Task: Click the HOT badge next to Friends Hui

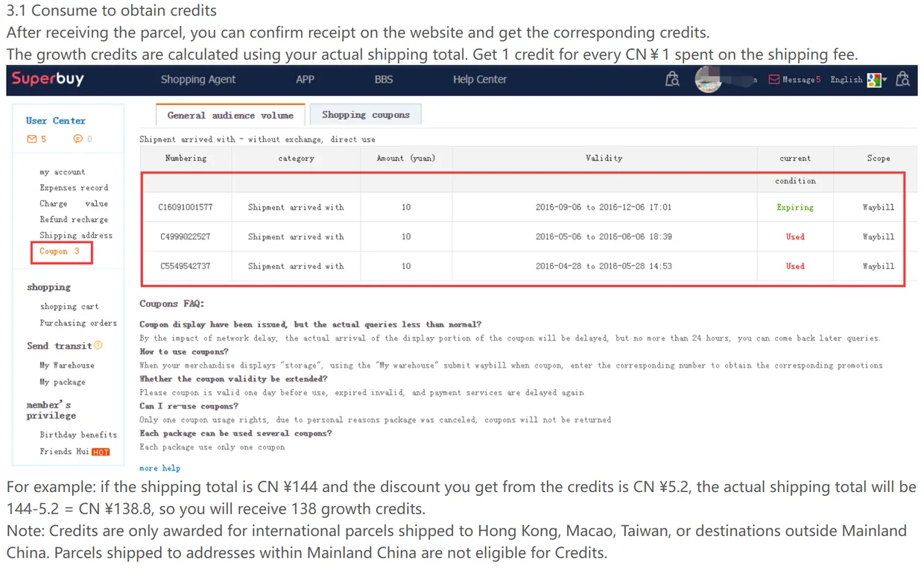Action: pyautogui.click(x=101, y=452)
